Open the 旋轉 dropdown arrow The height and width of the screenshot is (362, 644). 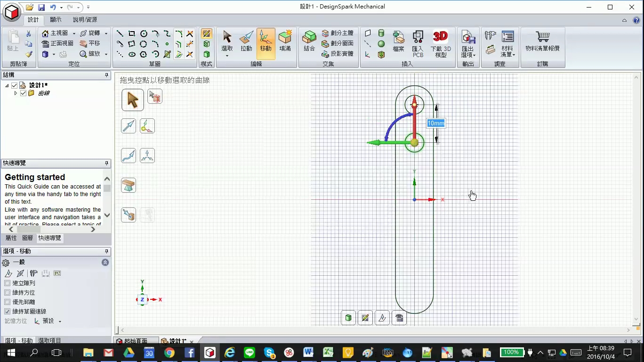tap(106, 33)
